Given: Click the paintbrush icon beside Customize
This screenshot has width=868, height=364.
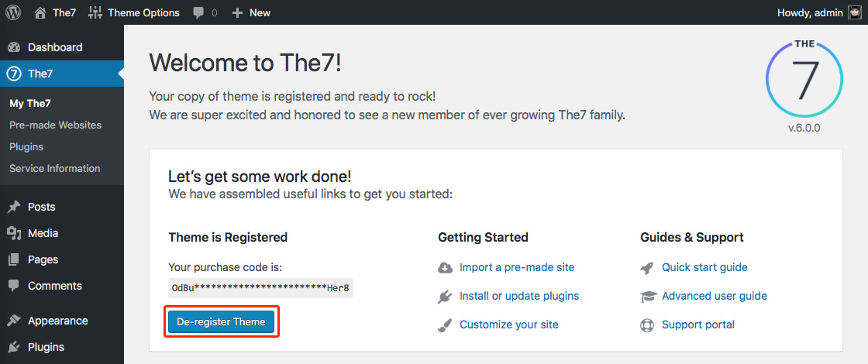Looking at the screenshot, I should (446, 325).
